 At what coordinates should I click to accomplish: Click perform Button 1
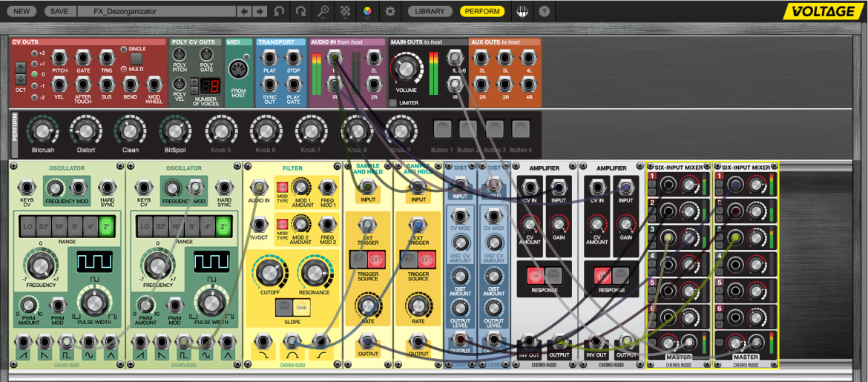point(443,129)
